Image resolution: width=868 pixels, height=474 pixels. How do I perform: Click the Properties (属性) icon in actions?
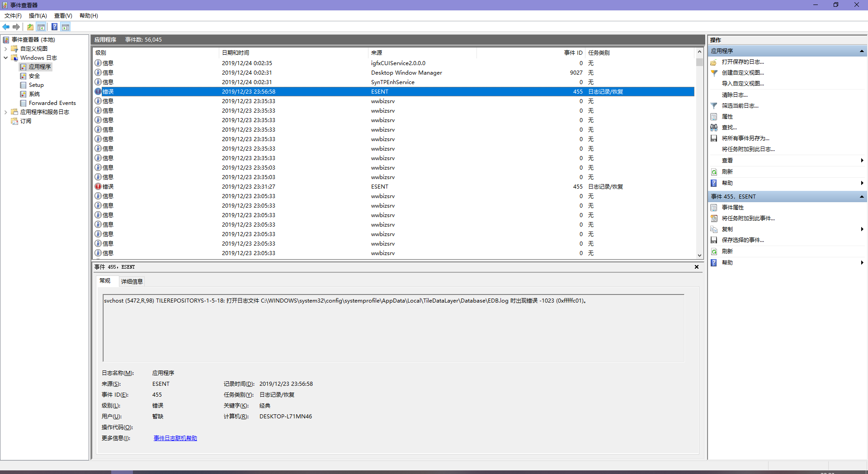[x=714, y=117]
